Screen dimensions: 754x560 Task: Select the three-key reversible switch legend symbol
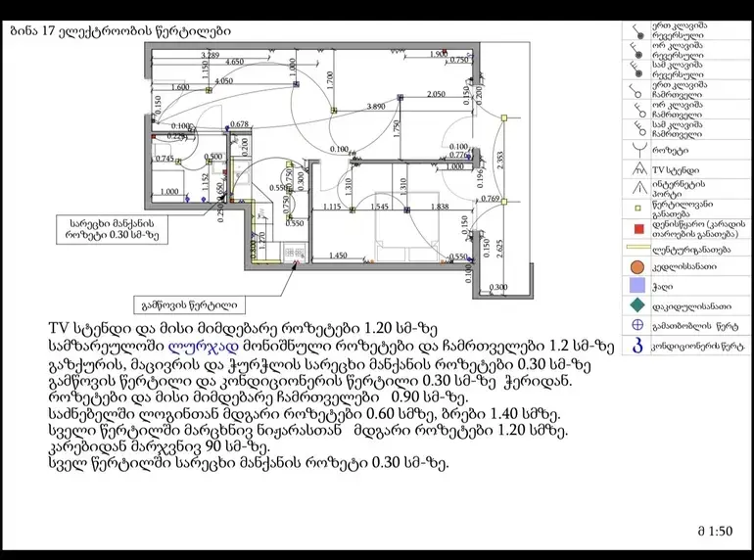pyautogui.click(x=637, y=70)
